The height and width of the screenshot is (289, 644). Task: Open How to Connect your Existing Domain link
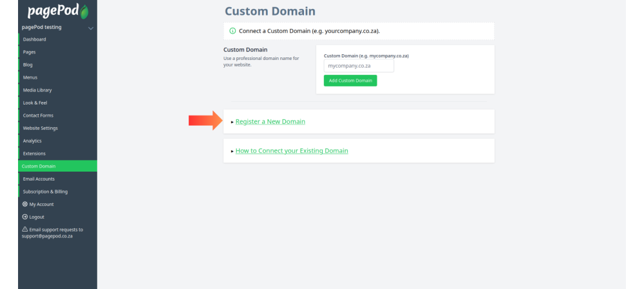pos(292,151)
